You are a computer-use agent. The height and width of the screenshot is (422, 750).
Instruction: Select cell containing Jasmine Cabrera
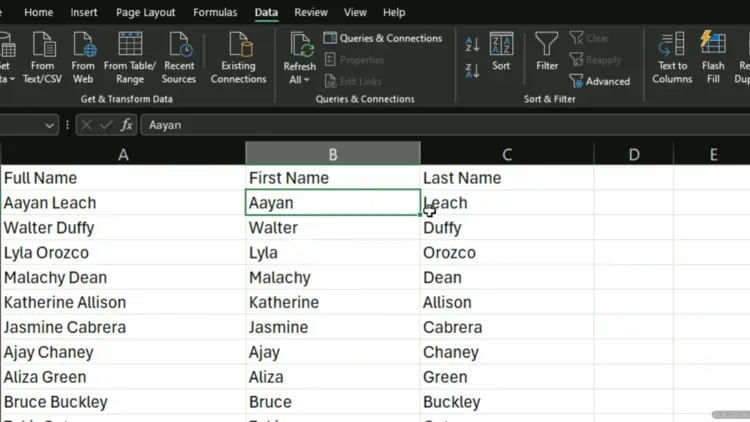click(x=123, y=327)
